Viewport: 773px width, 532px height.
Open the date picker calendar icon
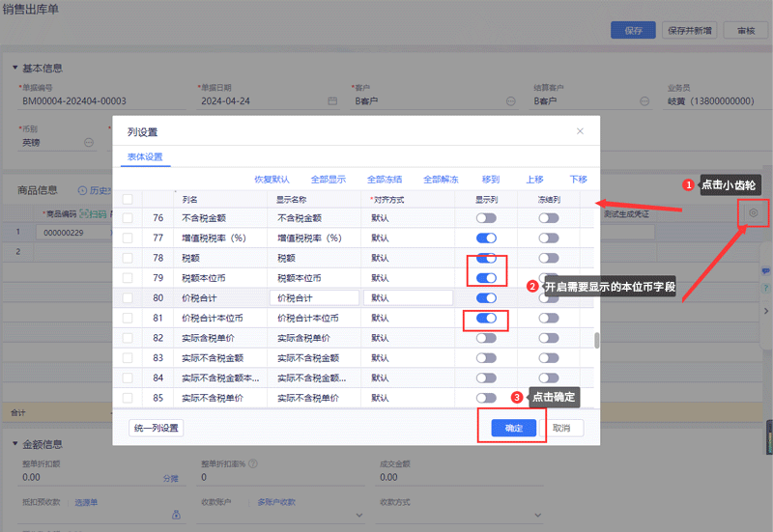(332, 101)
